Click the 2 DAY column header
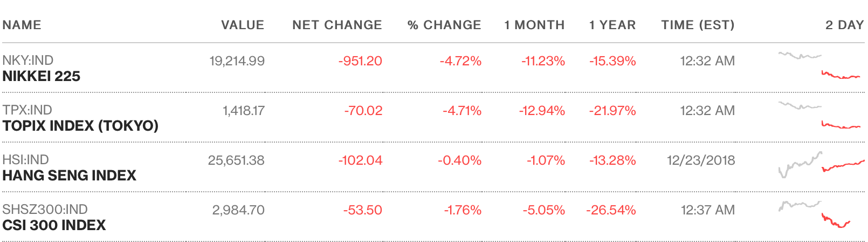This screenshot has height=242, width=868. point(844,25)
